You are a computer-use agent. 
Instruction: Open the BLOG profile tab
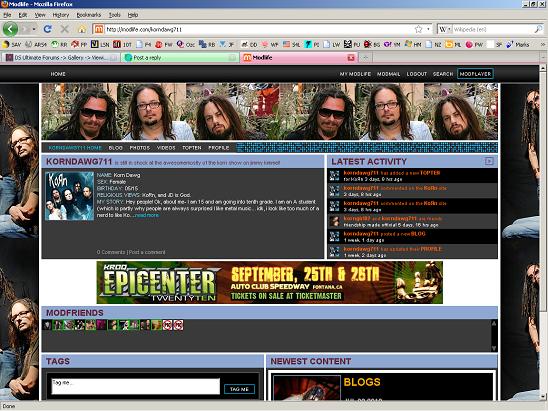coord(115,148)
